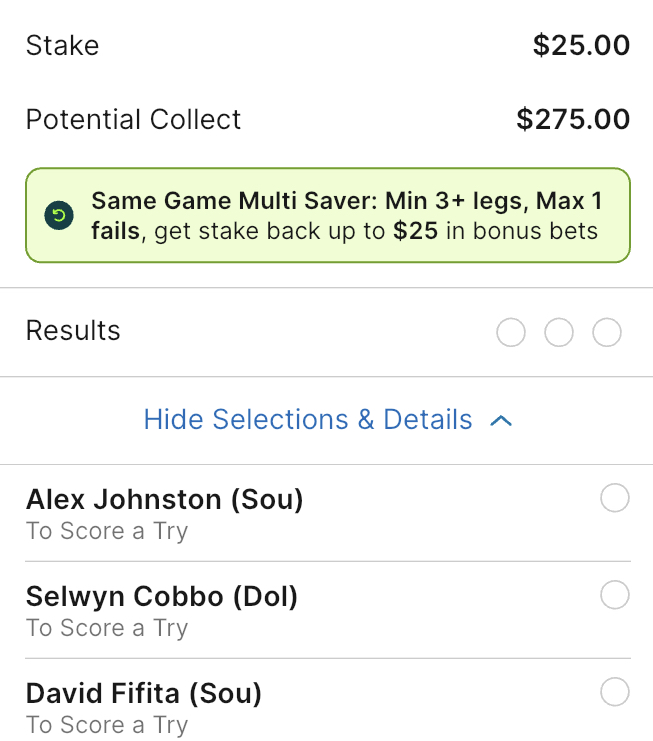Image resolution: width=653 pixels, height=741 pixels.
Task: Click the middle Results status circle
Action: (x=559, y=333)
